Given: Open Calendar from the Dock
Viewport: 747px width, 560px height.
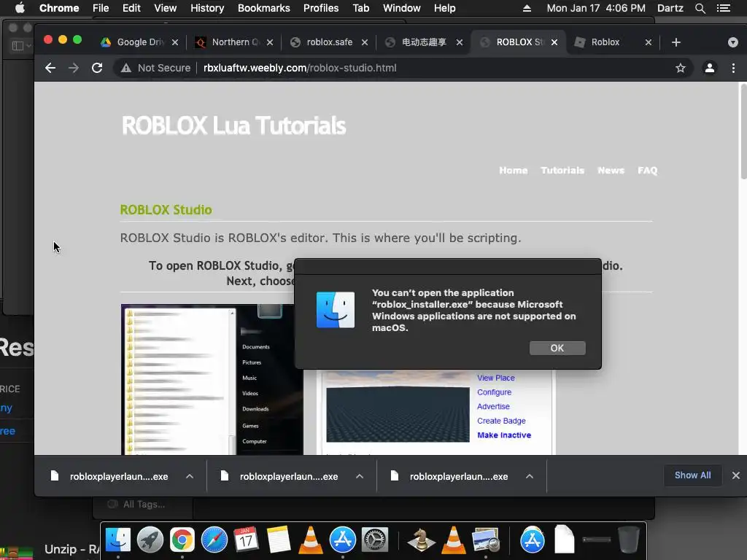Looking at the screenshot, I should click(247, 540).
